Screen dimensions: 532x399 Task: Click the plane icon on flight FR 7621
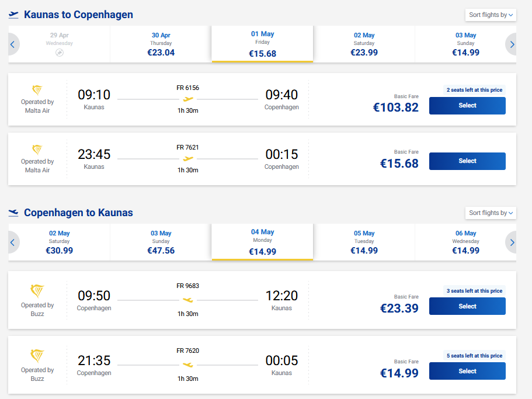pos(188,158)
